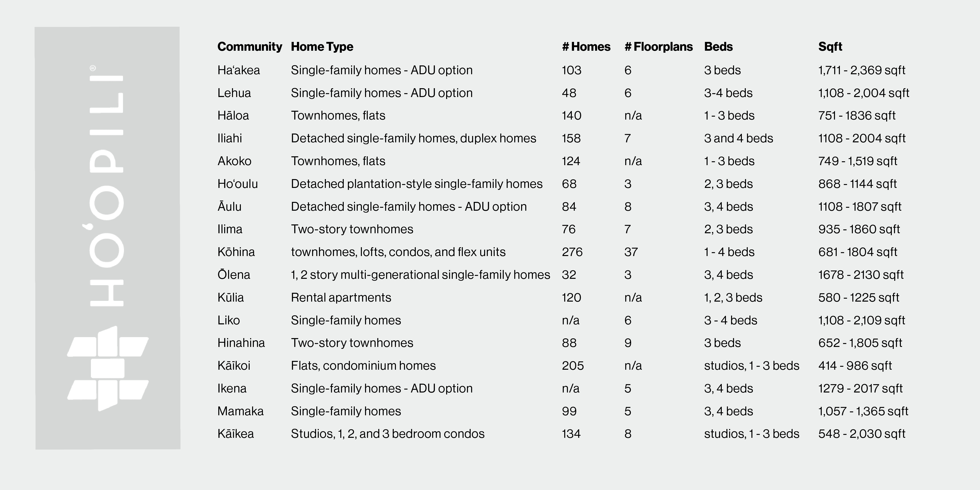This screenshot has height=490, width=980.
Task: Click 'Rental apartments' home type for Kūlia
Action: pos(341,297)
